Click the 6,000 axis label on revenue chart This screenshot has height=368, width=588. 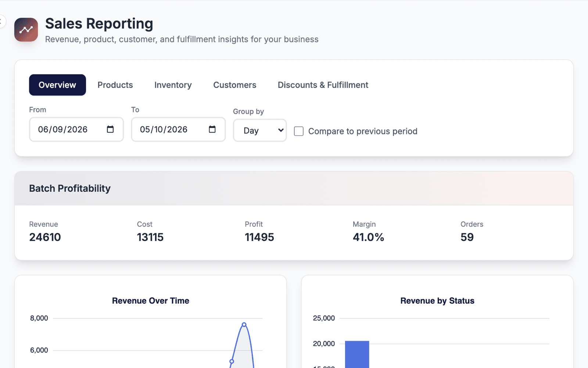point(39,350)
